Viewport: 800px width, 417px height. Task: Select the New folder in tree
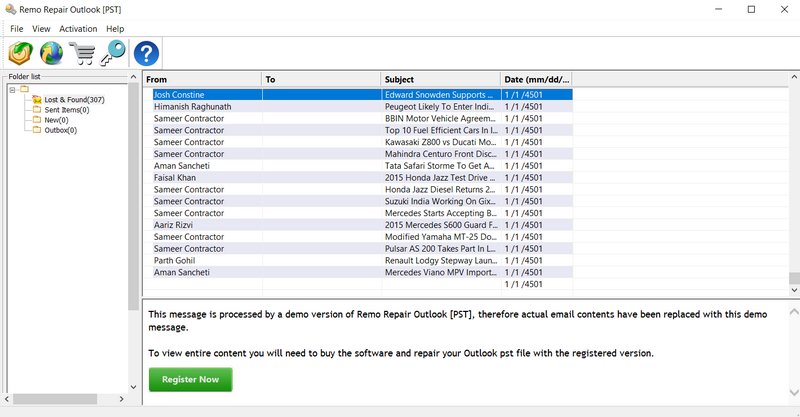click(56, 120)
